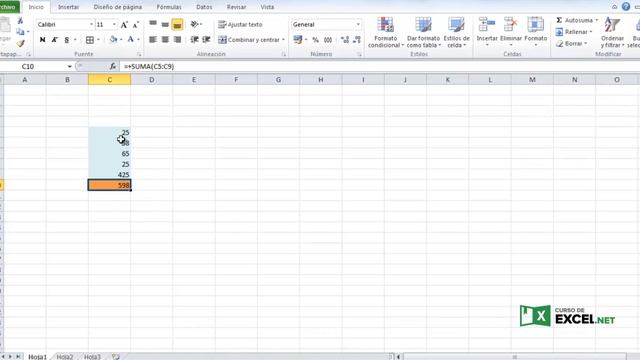Open the Calibri font name dropdown
The height and width of the screenshot is (360, 640).
pos(91,24)
